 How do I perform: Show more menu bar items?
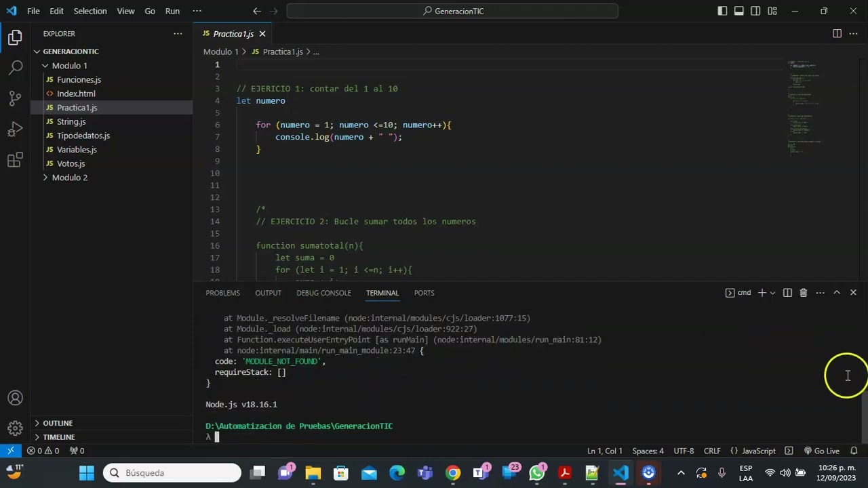[197, 11]
